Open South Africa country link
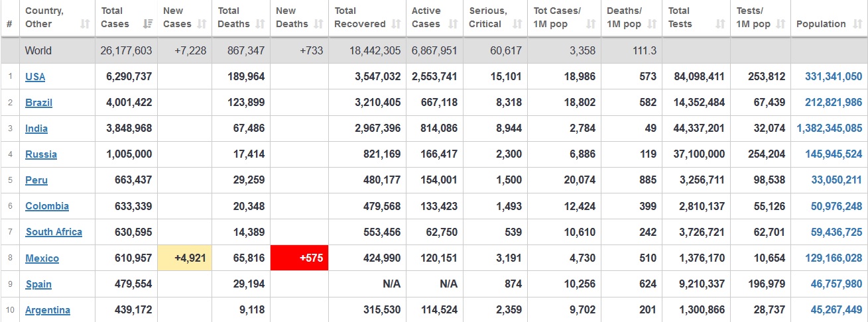This screenshot has height=322, width=868. [54, 232]
